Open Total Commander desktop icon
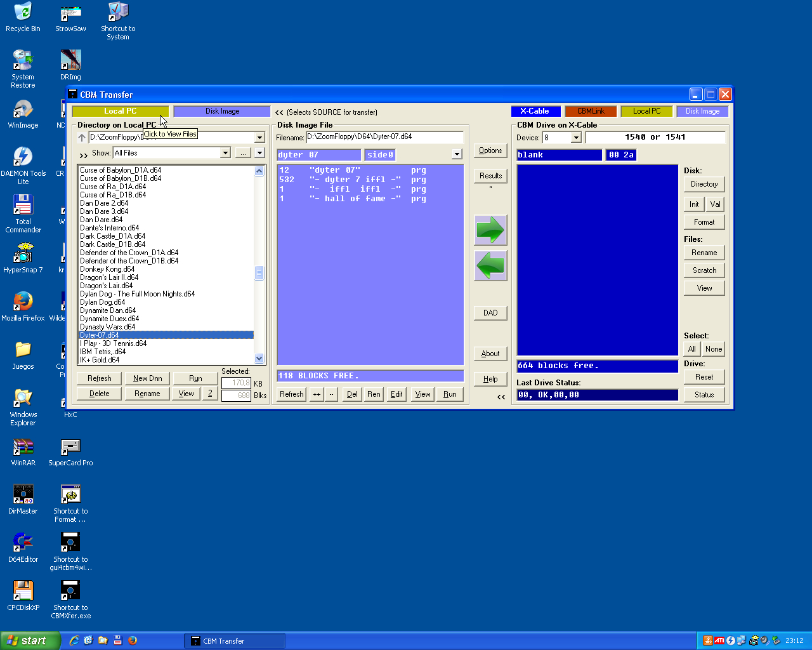The width and height of the screenshot is (812, 650). 23,214
